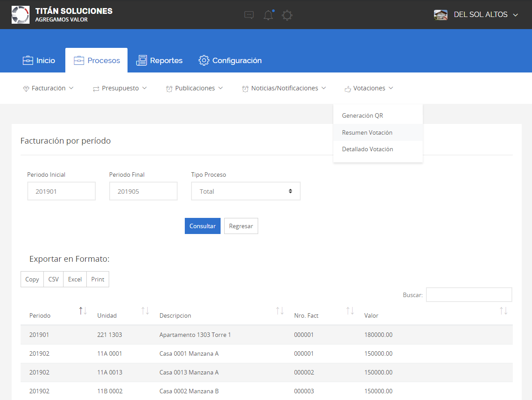
Task: Click the Buscar search field
Action: [x=468, y=295]
